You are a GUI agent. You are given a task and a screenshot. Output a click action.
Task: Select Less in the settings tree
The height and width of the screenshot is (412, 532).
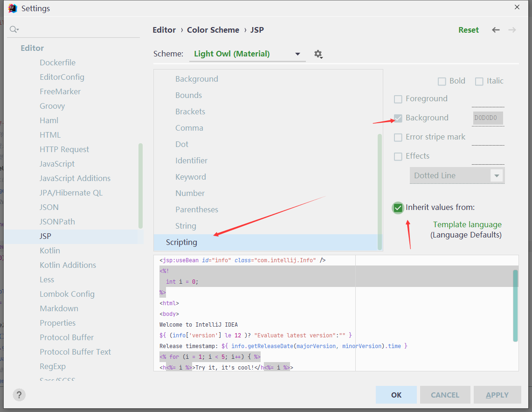[47, 279]
